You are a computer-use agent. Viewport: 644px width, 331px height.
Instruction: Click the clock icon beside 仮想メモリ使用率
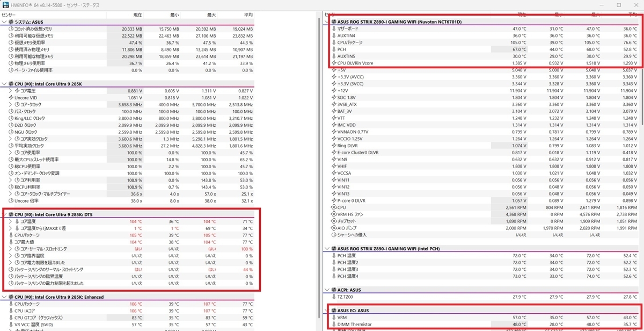tap(11, 42)
